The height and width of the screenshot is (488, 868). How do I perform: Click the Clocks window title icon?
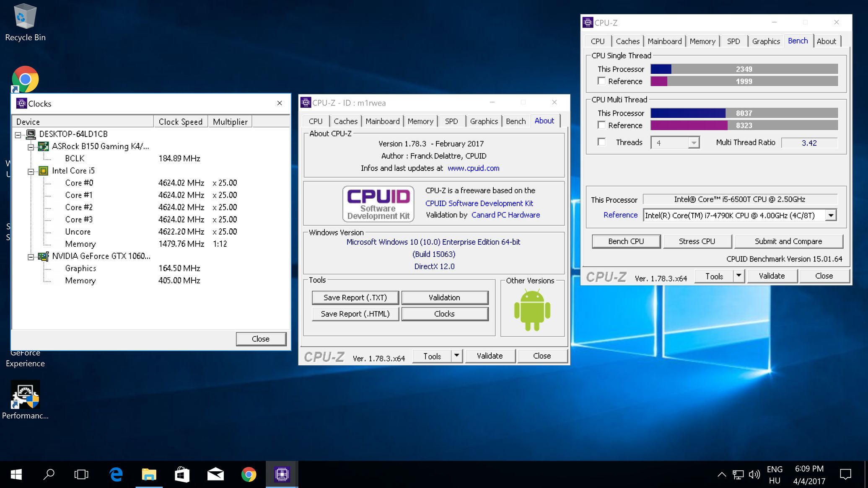(21, 103)
